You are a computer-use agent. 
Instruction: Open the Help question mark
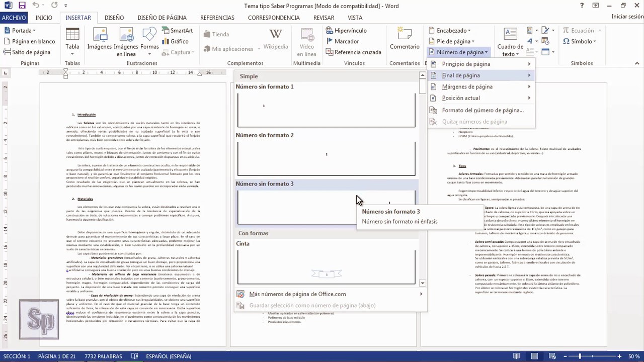pos(582,6)
